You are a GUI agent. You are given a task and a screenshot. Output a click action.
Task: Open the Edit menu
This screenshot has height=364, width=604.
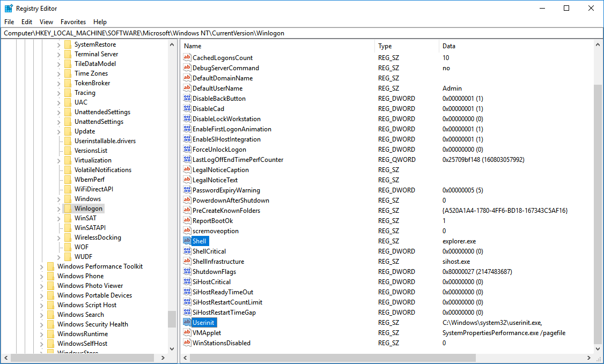(27, 22)
